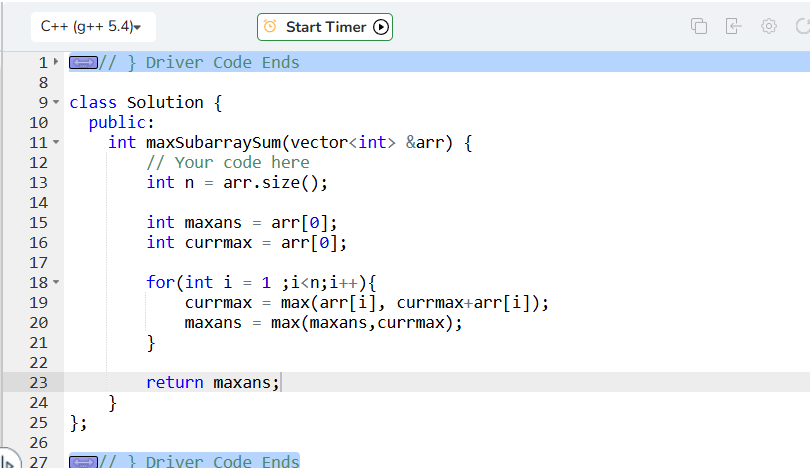Click the folded-code marker icon on line 1
The image size is (810, 468).
click(x=83, y=63)
